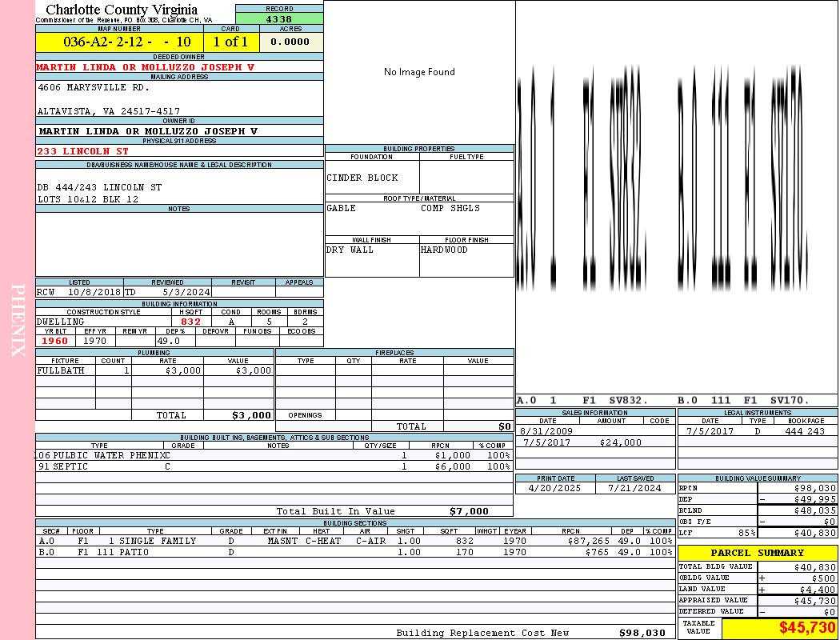Click Total Built In Value $7,000
The image size is (840, 640).
469,511
